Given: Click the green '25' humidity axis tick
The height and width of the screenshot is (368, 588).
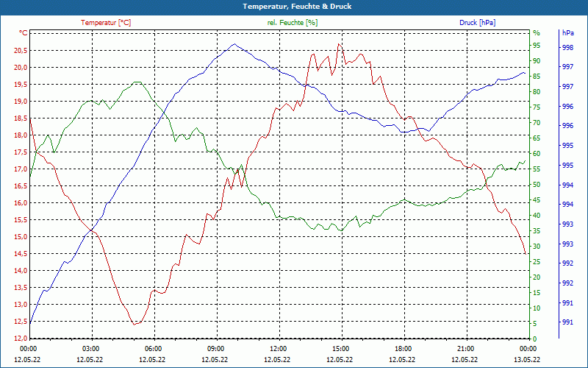Looking at the screenshot, I should pos(537,261).
